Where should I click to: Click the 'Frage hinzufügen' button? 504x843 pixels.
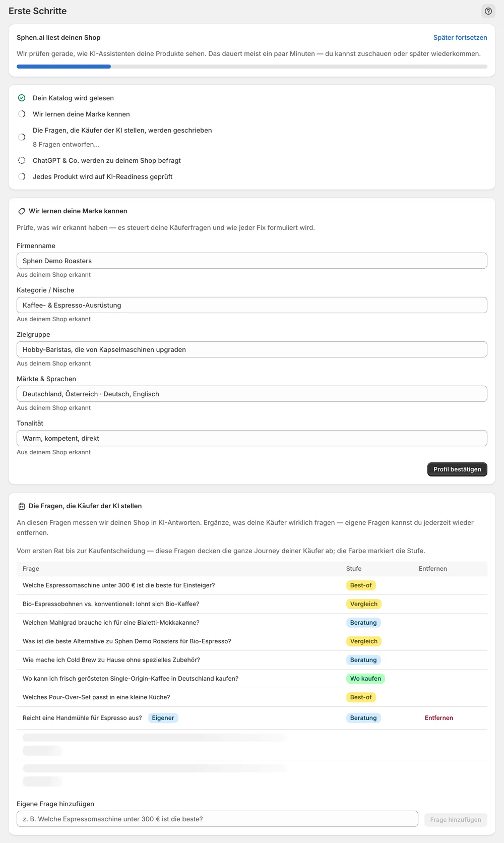[x=456, y=820]
